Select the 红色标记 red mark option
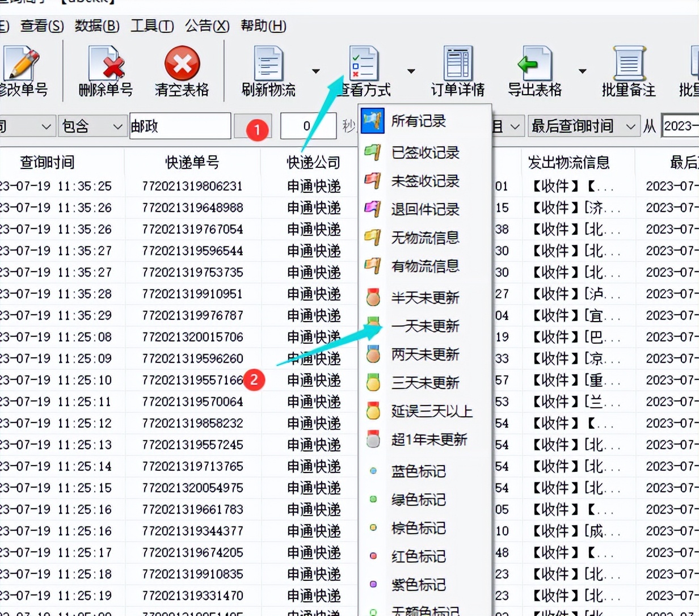 421,556
